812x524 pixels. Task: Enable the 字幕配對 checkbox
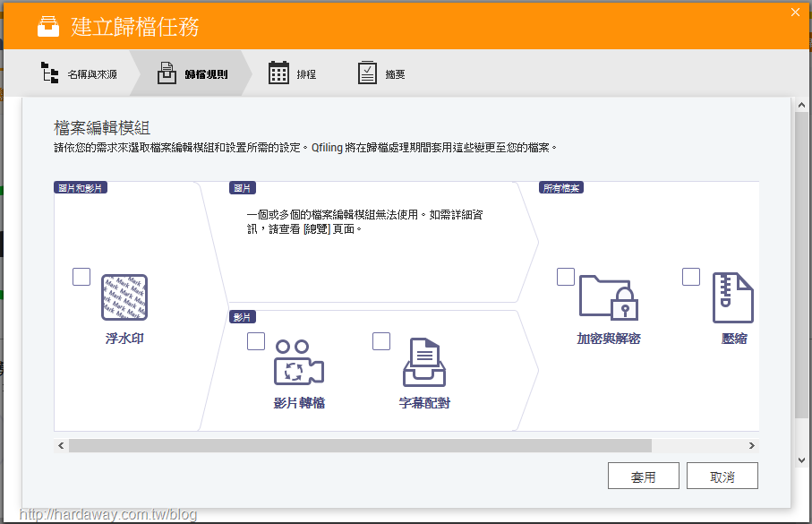381,341
